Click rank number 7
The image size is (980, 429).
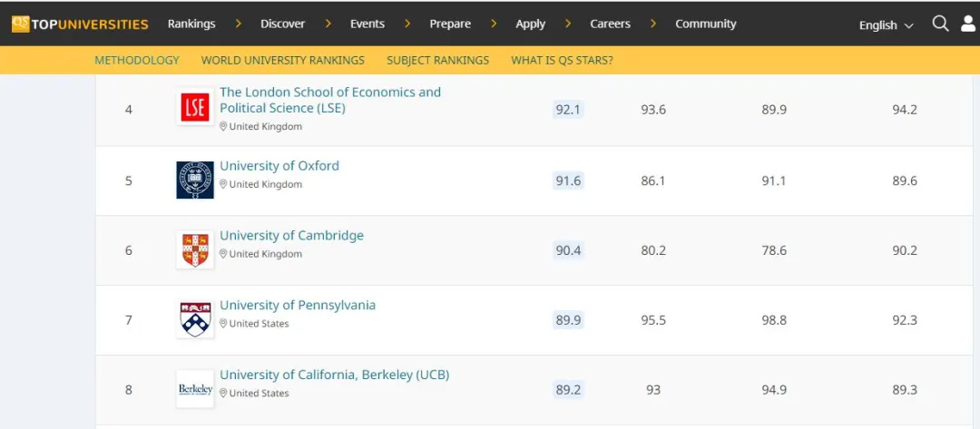tap(129, 320)
